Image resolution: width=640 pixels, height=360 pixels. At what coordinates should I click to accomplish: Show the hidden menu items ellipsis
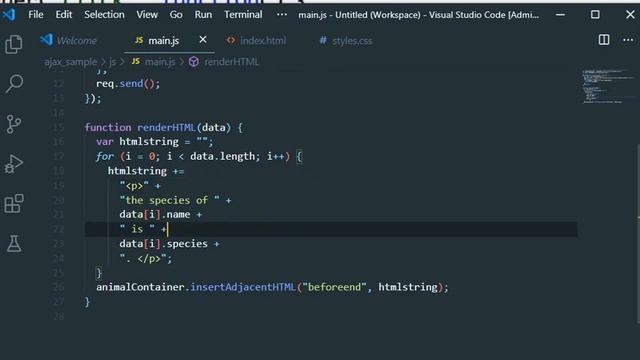click(282, 15)
